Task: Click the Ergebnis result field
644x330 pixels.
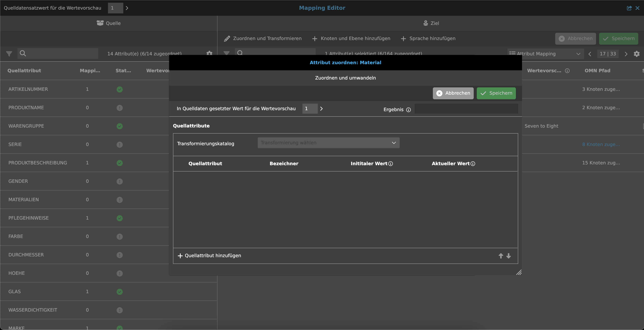Action: [466, 109]
